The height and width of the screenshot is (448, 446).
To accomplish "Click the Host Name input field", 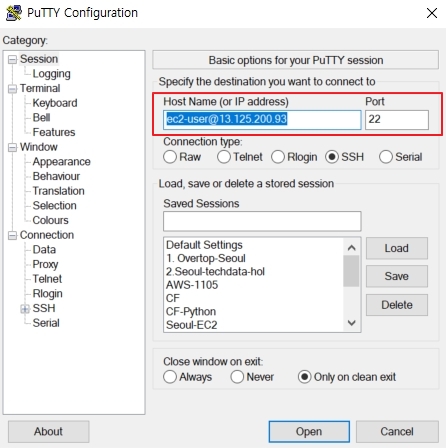I will (262, 120).
